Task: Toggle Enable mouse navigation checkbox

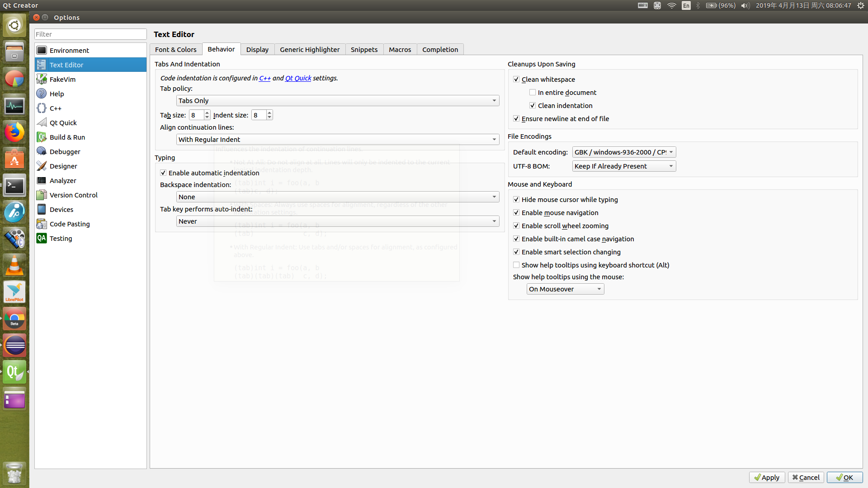Action: (516, 212)
